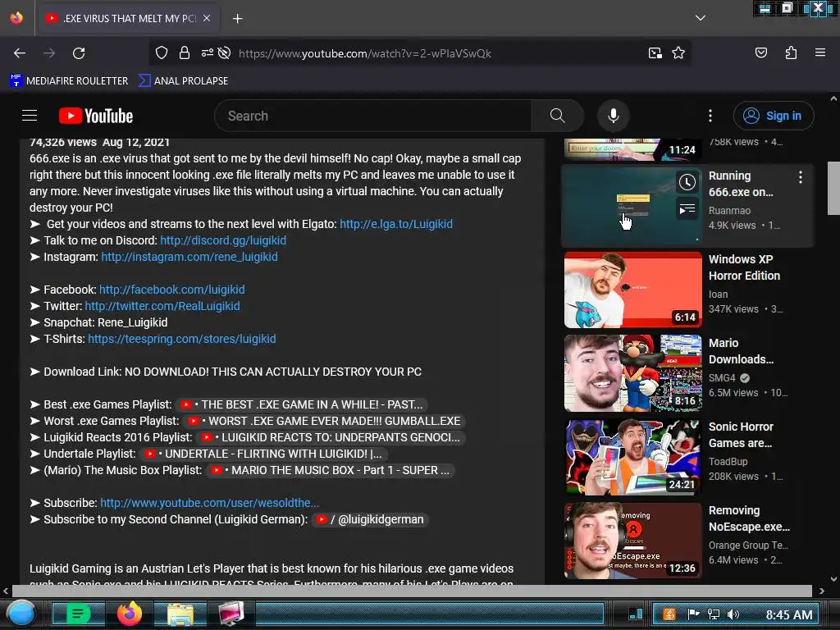Image resolution: width=840 pixels, height=630 pixels.
Task: Add Running 666.exe video to queue
Action: (687, 209)
